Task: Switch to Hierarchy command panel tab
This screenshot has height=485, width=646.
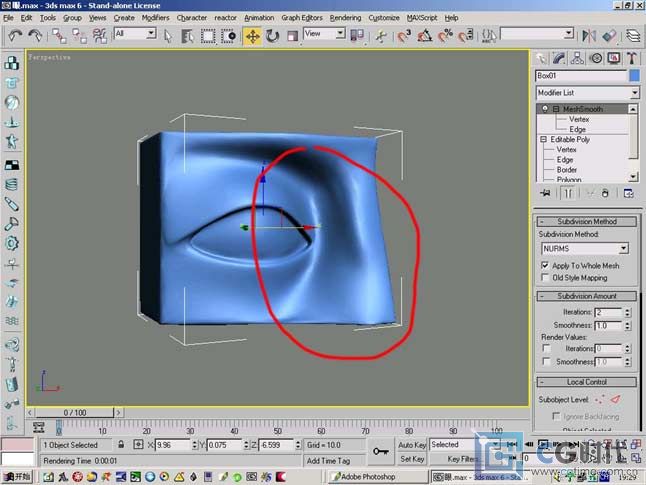Action: point(577,59)
